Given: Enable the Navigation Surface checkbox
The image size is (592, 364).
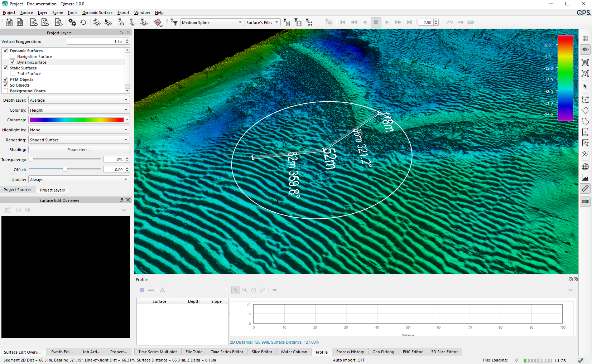Looking at the screenshot, I should click(13, 57).
